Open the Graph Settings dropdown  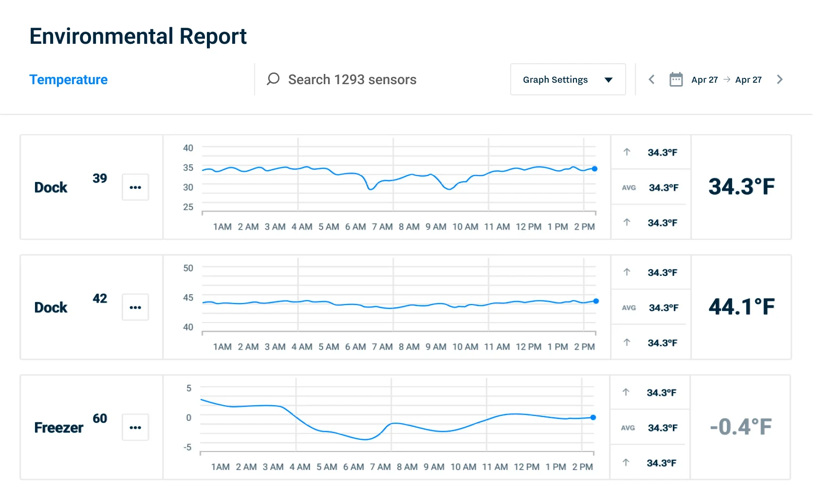coord(568,79)
